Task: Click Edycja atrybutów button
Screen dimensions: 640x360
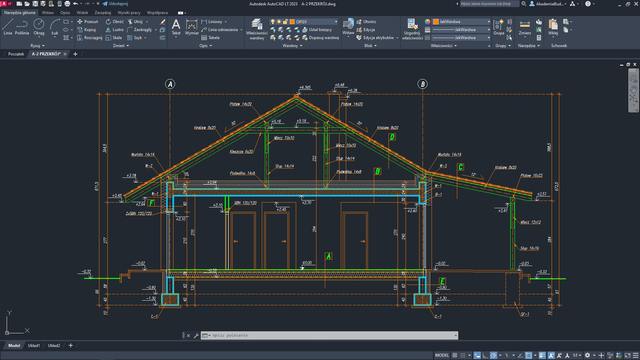Action: pyautogui.click(x=376, y=38)
